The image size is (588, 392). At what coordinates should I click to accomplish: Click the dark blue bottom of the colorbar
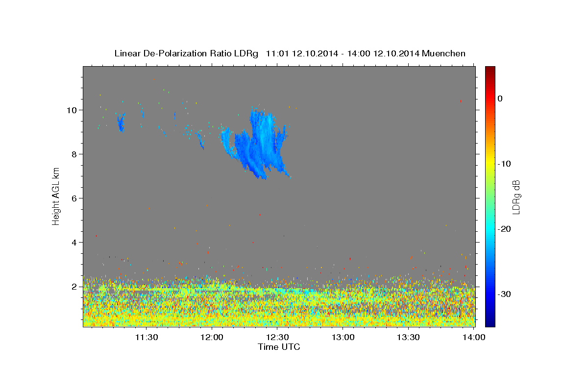[490, 322]
